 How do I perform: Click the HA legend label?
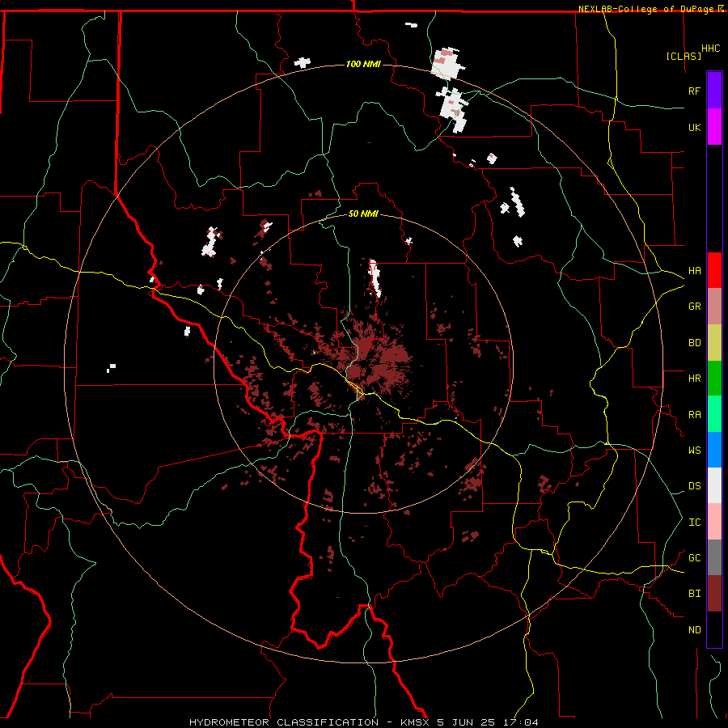pyautogui.click(x=695, y=271)
